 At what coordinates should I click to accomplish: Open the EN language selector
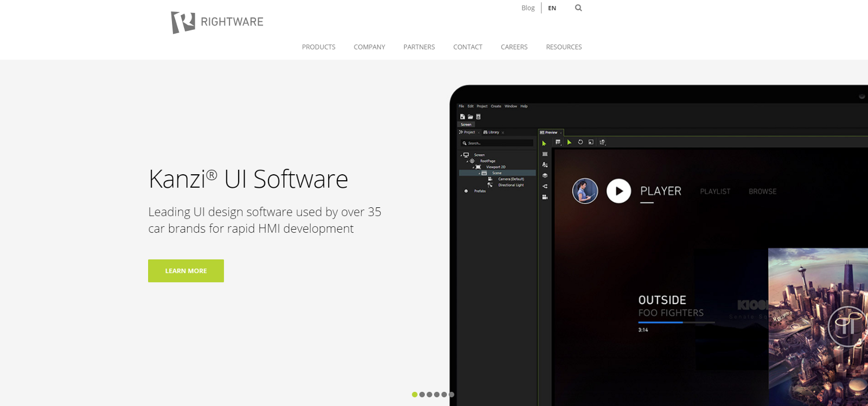552,8
